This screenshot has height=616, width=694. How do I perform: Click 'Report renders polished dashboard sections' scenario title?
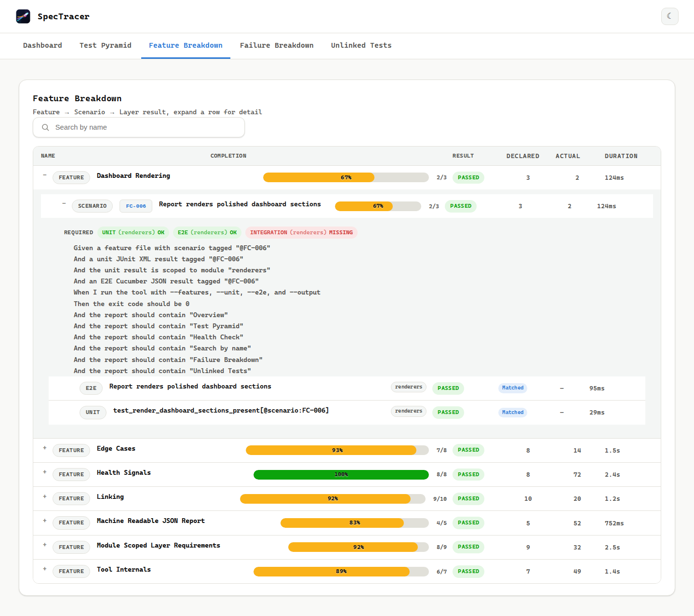click(240, 204)
